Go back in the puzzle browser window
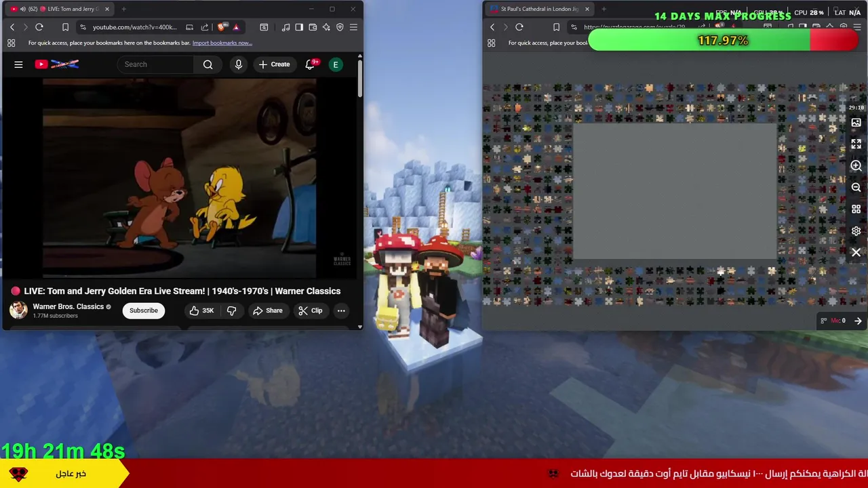 pyautogui.click(x=492, y=27)
